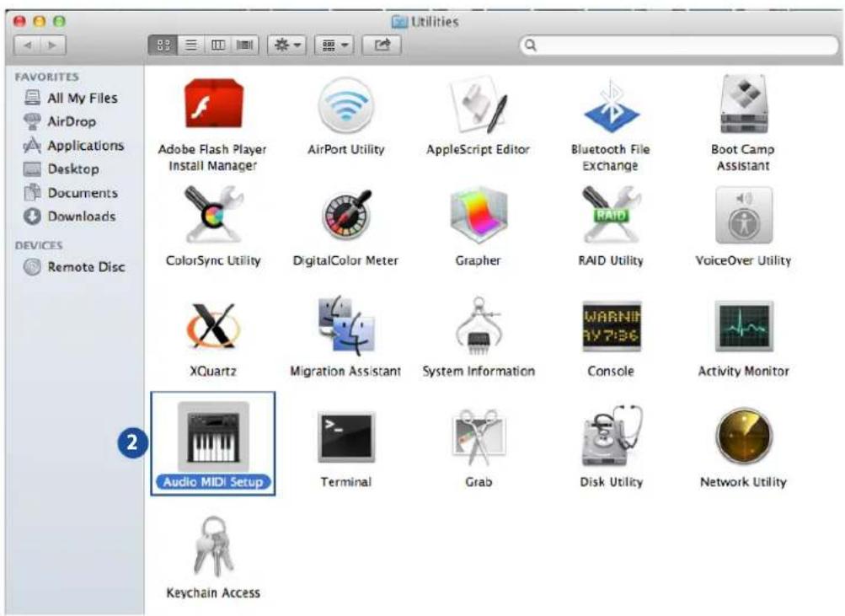
Task: Click the Utilities folder icon in title bar
Action: coord(399,22)
